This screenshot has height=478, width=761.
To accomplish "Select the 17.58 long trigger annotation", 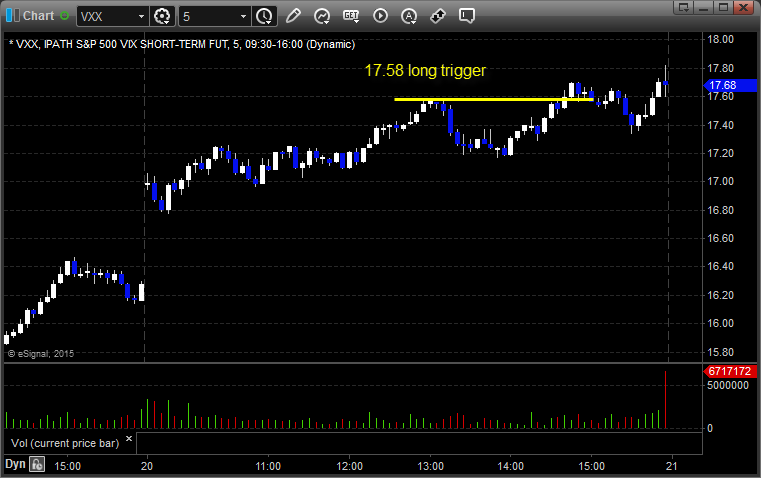I will 425,70.
